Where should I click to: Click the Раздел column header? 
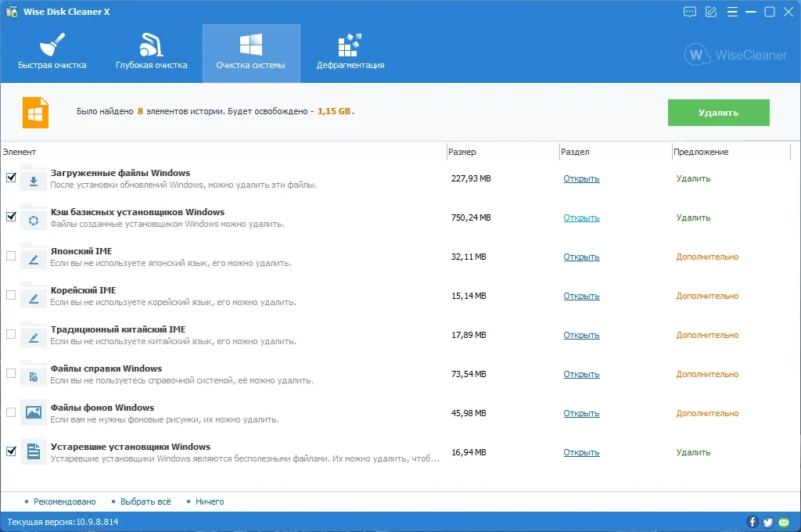[575, 152]
